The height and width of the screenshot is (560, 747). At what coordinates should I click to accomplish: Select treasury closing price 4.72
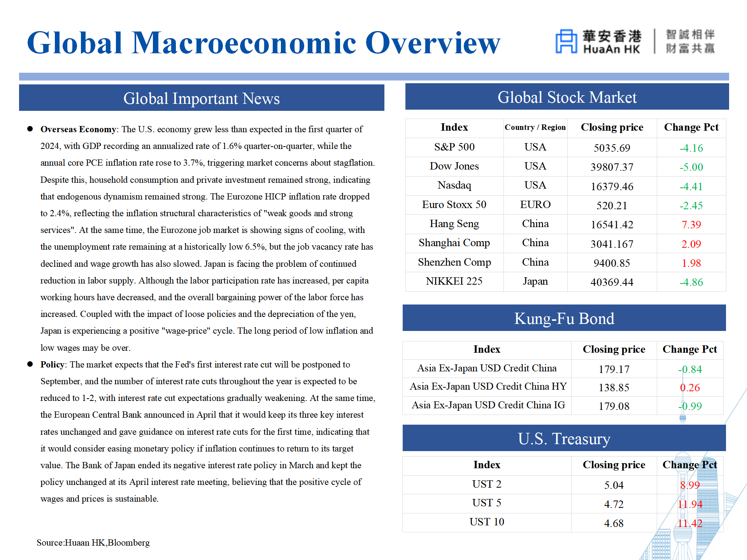coord(614,504)
